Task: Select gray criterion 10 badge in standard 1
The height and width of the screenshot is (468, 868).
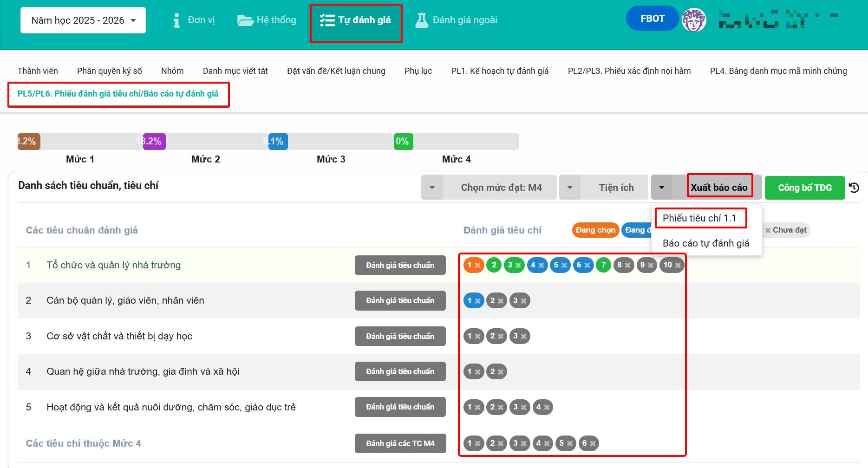Action: click(x=672, y=265)
